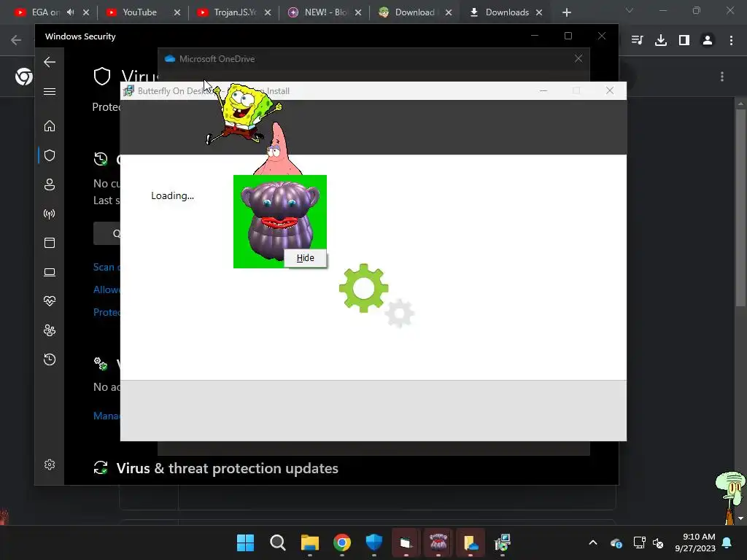The image size is (747, 560).
Task: Open Account protection sidebar icon
Action: 50,184
